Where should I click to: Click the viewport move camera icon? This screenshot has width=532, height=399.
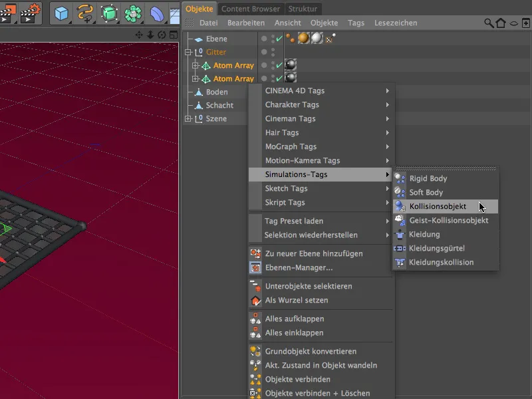coord(139,35)
